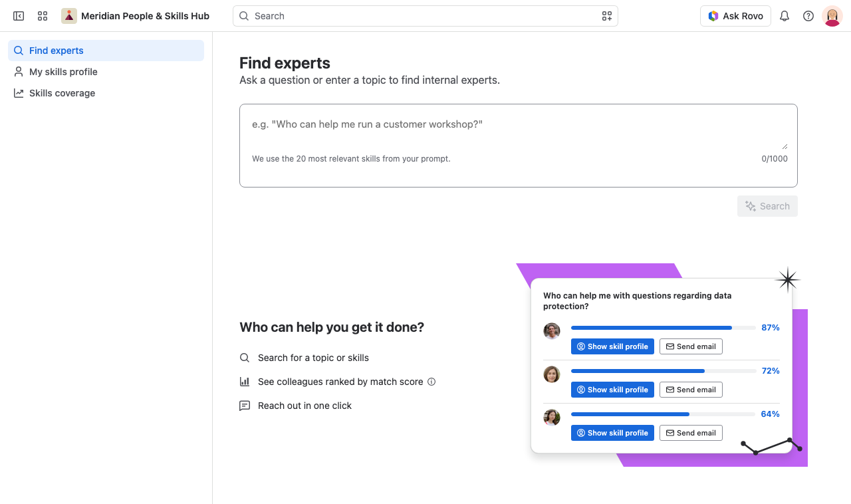Show skill profile for the 72% match
This screenshot has width=851, height=504.
pyautogui.click(x=612, y=390)
